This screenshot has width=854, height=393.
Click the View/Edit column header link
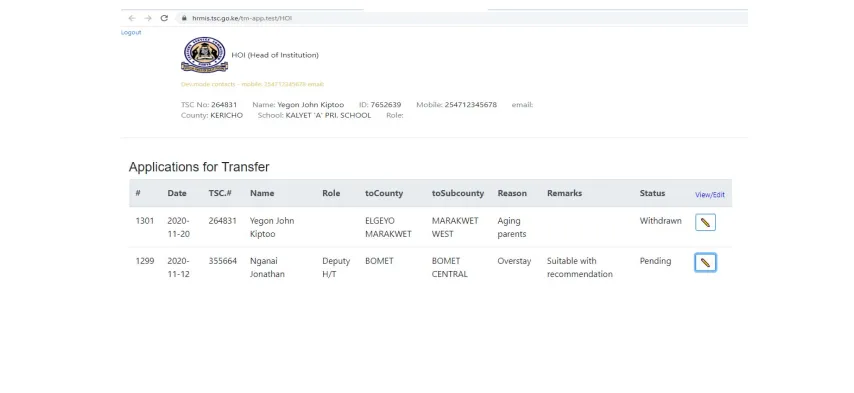click(710, 195)
